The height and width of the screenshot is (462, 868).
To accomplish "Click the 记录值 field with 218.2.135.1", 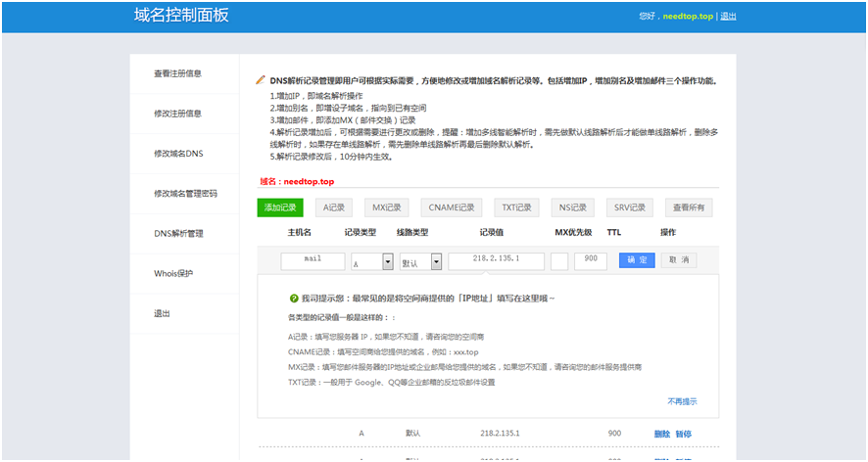I will tap(496, 261).
